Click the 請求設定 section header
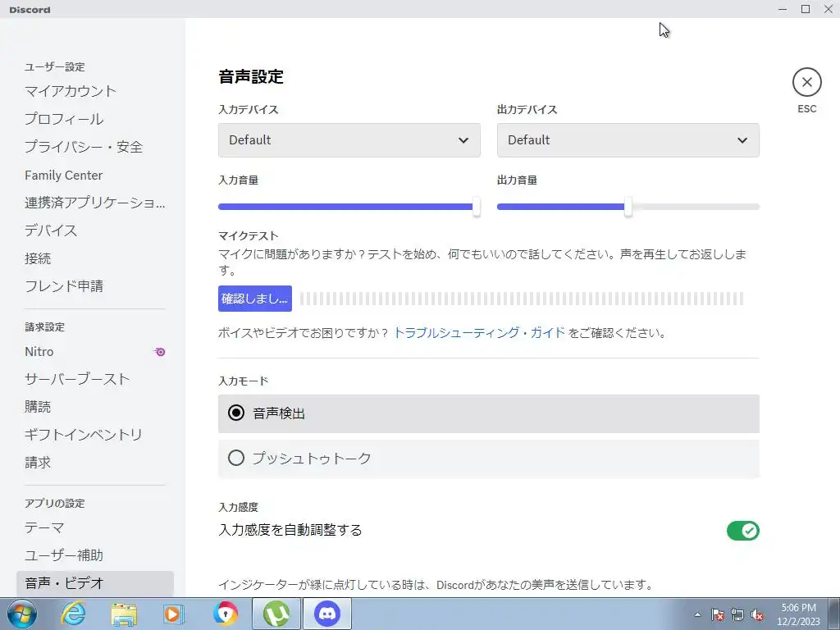This screenshot has width=840, height=630. [x=44, y=326]
